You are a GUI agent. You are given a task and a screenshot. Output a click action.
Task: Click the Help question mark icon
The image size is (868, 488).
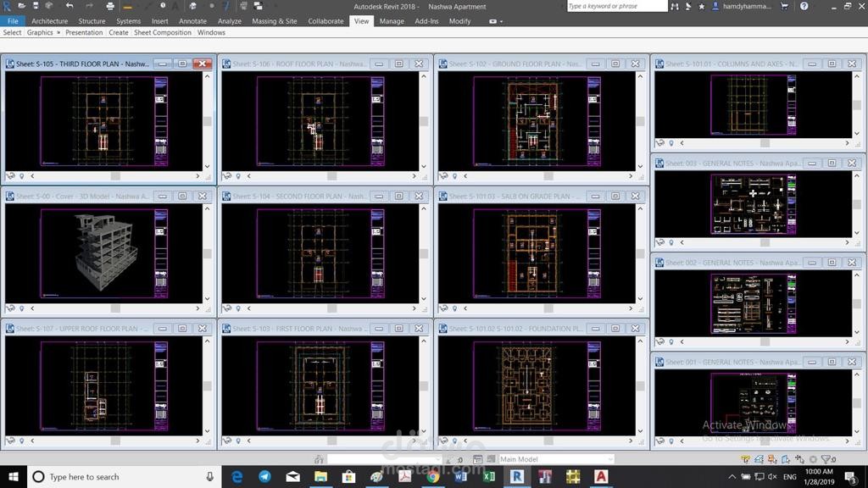point(804,6)
